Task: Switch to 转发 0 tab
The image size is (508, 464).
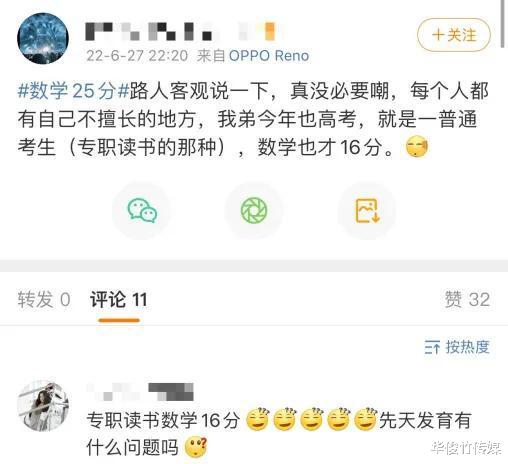Action: pos(44,299)
